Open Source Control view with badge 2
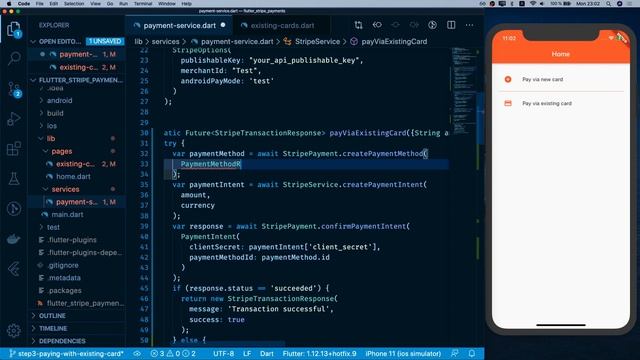640x360 pixels. click(14, 89)
